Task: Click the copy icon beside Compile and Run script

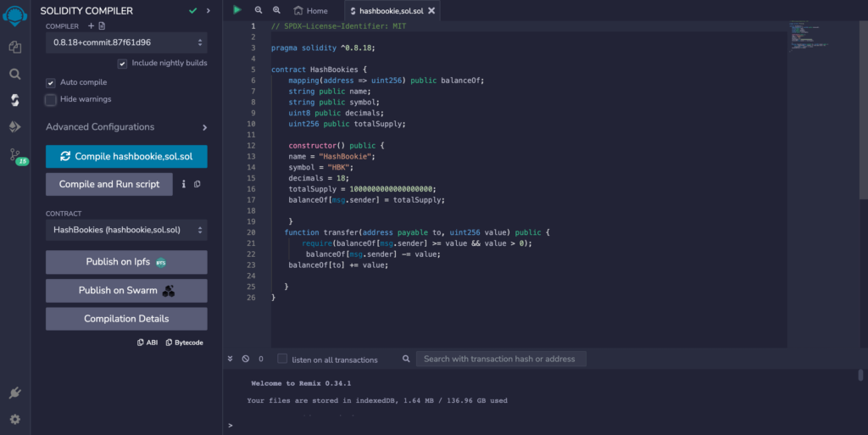Action: coord(197,184)
